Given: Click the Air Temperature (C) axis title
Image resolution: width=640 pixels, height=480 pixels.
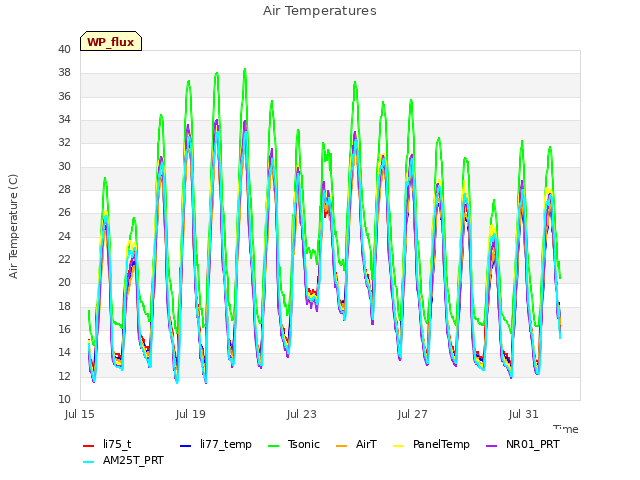Looking at the screenshot, I should [13, 227].
